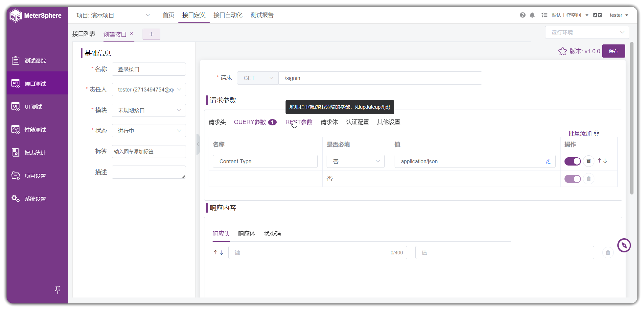Image resolution: width=644 pixels, height=310 pixels.
Task: Switch to the 响应体 tab
Action: (x=247, y=233)
